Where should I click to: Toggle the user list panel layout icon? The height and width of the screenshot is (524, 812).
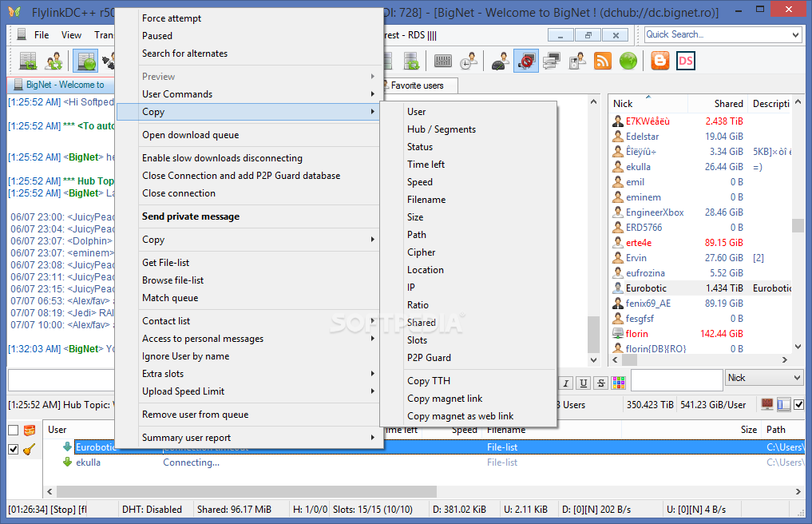tap(783, 404)
